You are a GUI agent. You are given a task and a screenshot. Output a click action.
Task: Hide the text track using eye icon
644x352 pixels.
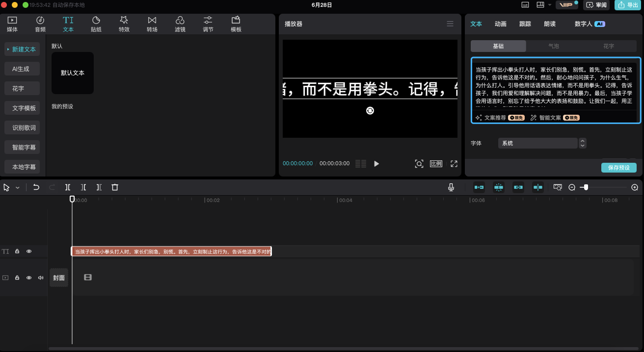coord(29,251)
